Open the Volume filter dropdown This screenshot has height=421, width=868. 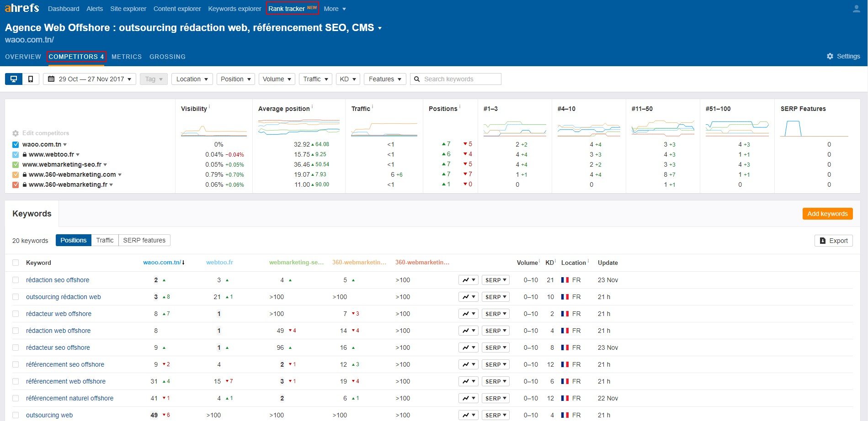[277, 79]
